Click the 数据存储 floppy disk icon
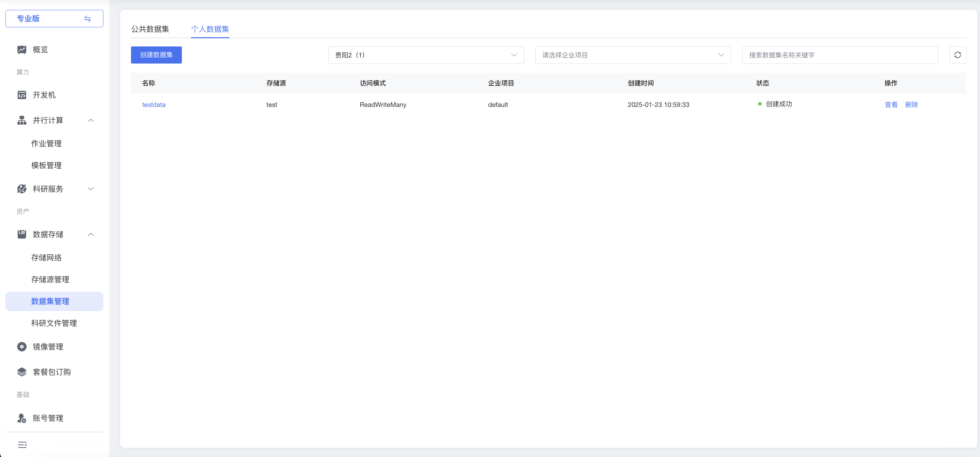This screenshot has height=457, width=980. pyautogui.click(x=22, y=234)
